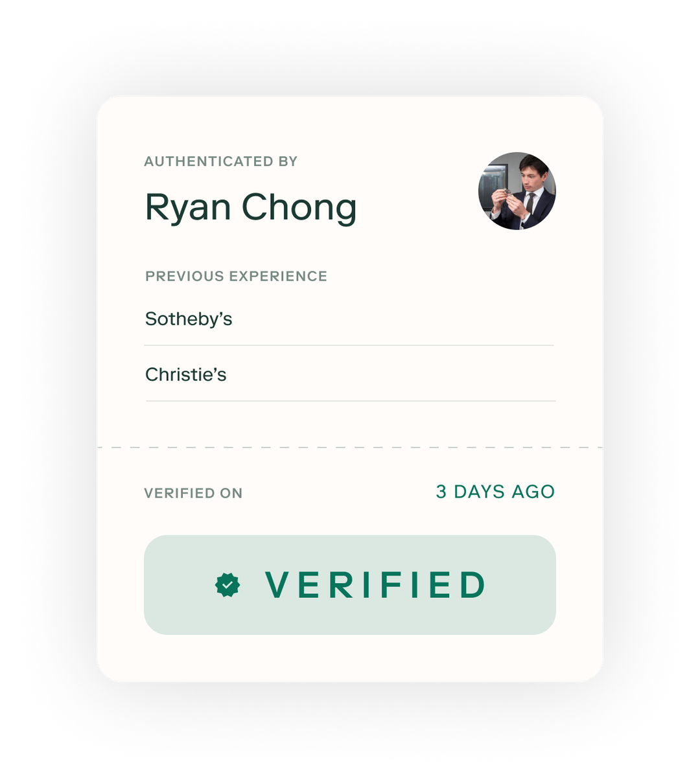Screen dimensions: 700x780
Task: Click the verified checkmark badge icon
Action: (227, 585)
